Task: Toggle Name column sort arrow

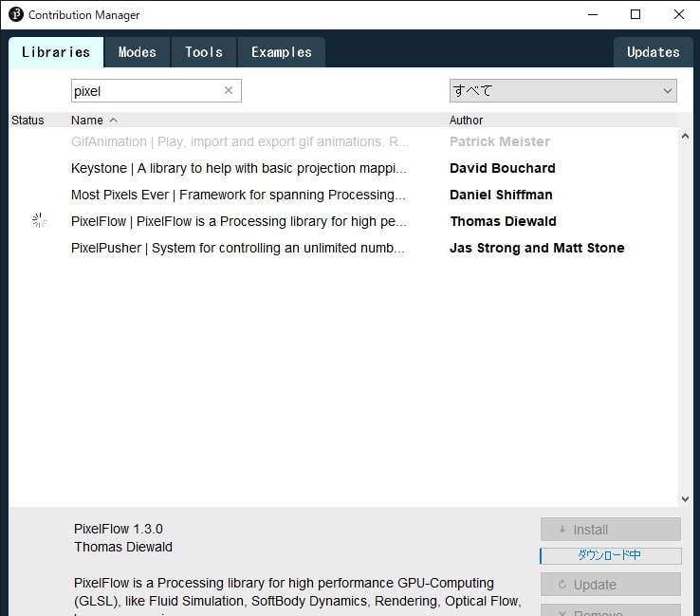Action: [114, 121]
